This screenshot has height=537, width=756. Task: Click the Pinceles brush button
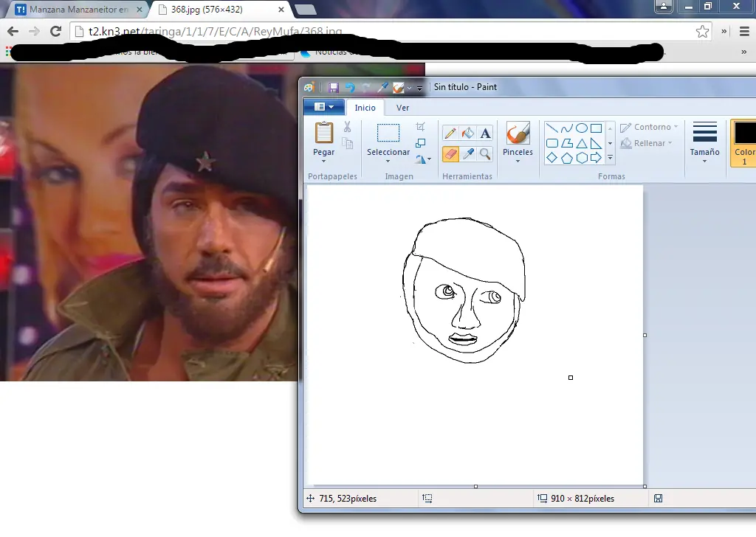tap(518, 133)
